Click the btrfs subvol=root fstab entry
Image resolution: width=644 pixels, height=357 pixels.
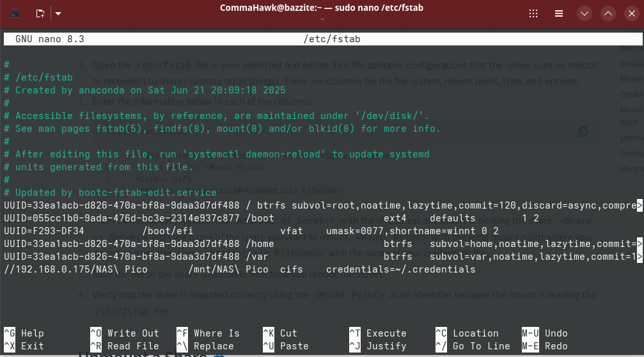(x=323, y=205)
